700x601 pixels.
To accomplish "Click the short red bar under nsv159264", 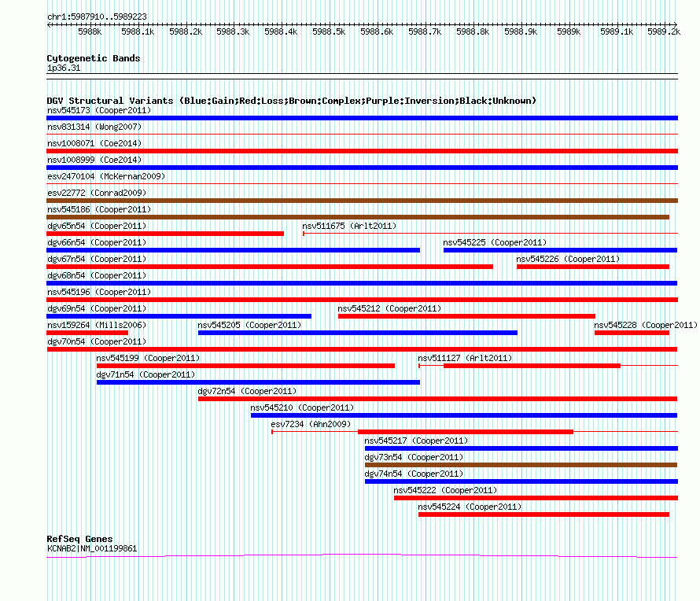I will tap(87, 333).
